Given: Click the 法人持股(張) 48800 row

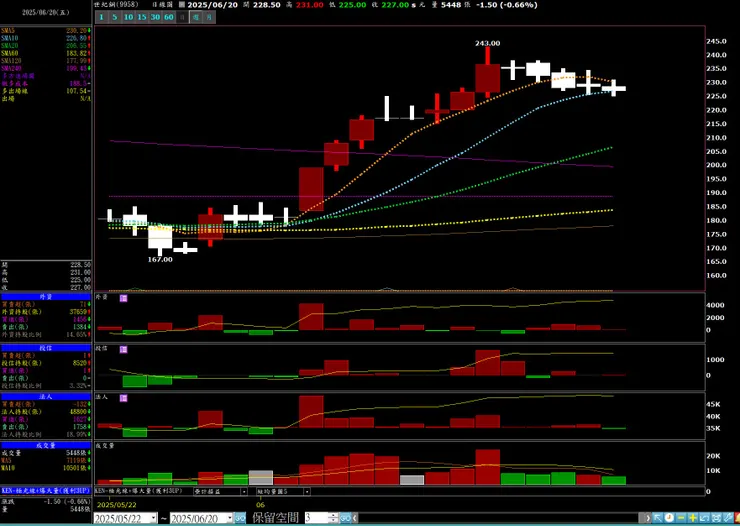Looking at the screenshot, I should tap(46, 412).
